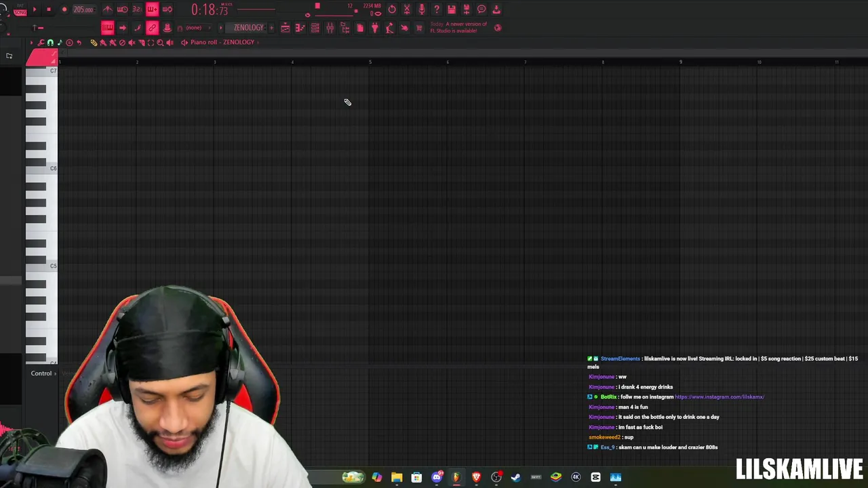Viewport: 868px width, 488px height.
Task: Select the paint brush tool
Action: click(103, 42)
